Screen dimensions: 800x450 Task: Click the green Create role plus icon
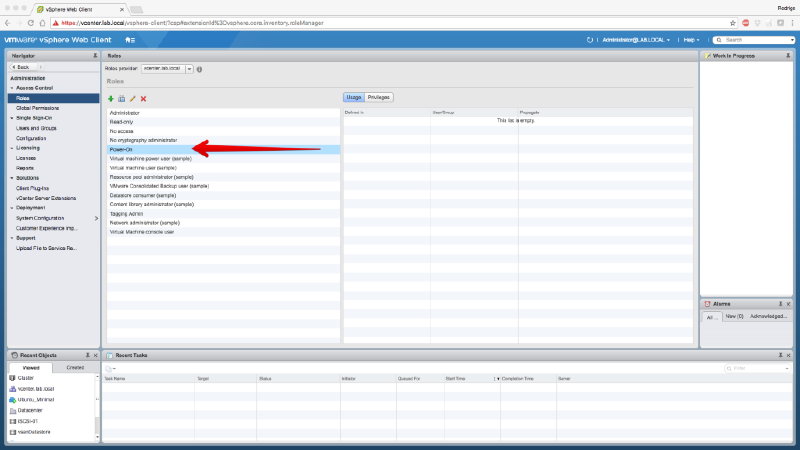[x=111, y=99]
